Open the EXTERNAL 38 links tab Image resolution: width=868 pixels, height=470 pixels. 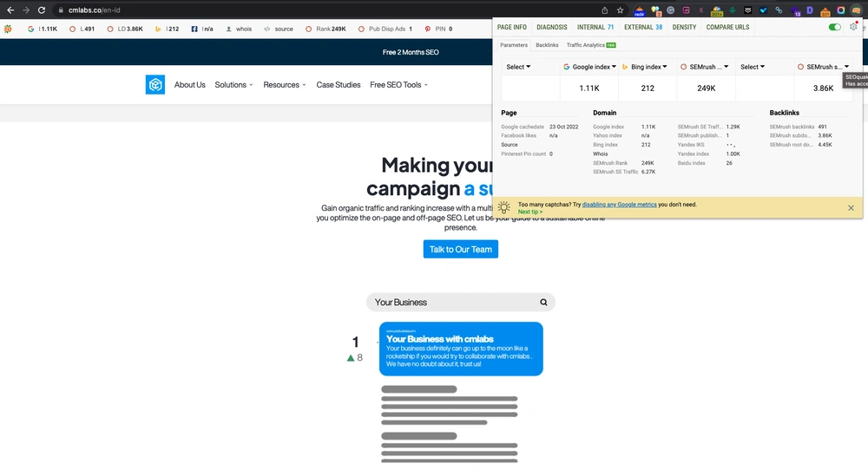[643, 27]
